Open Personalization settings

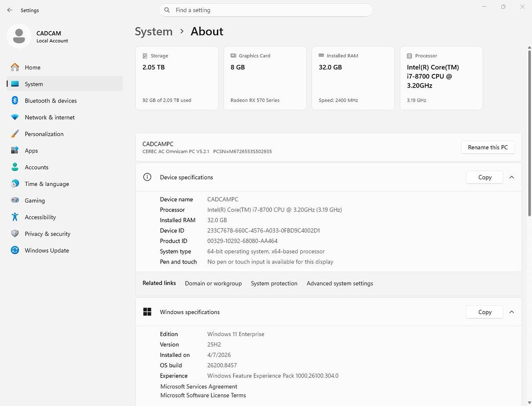point(65,134)
